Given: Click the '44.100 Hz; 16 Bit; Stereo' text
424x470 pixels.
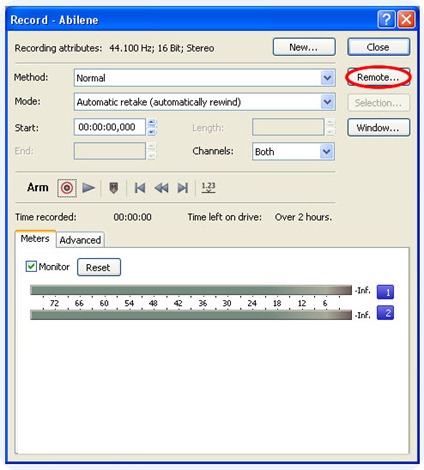Looking at the screenshot, I should pos(162,48).
